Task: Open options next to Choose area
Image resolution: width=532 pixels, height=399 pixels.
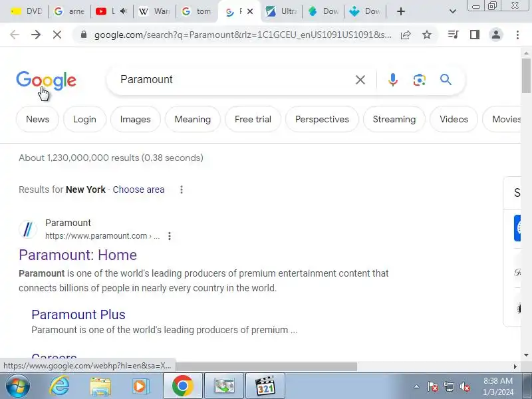Action: pos(182,190)
